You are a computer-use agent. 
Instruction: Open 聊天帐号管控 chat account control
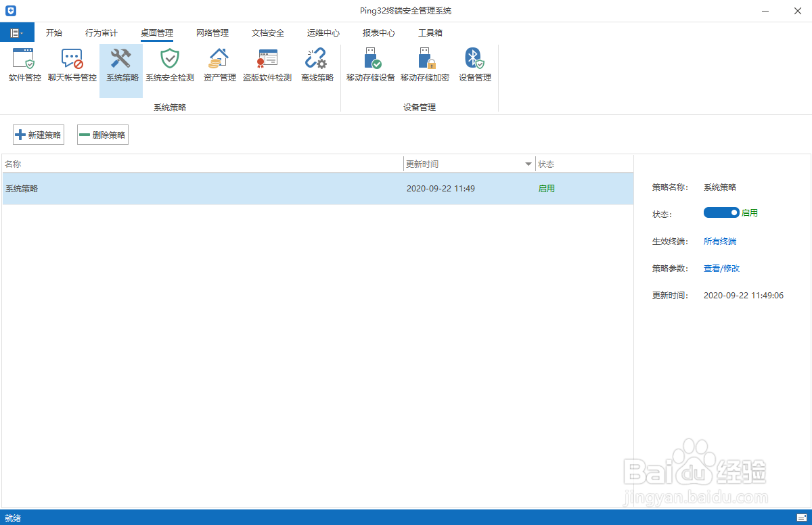(x=72, y=66)
